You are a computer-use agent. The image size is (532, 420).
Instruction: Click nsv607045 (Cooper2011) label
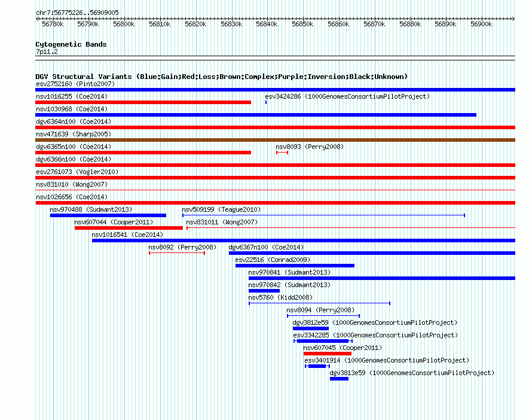[x=343, y=348]
